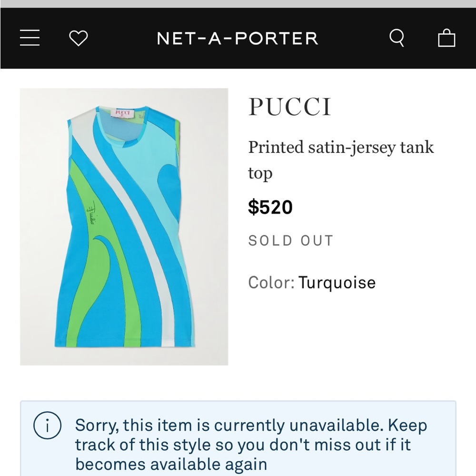Open main menu from top-left corner
The image size is (476, 476).
(x=29, y=38)
